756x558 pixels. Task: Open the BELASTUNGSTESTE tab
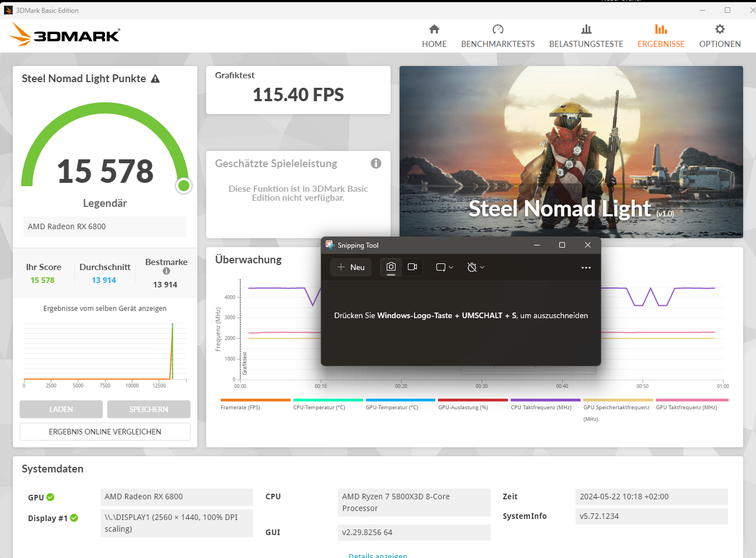tap(586, 36)
